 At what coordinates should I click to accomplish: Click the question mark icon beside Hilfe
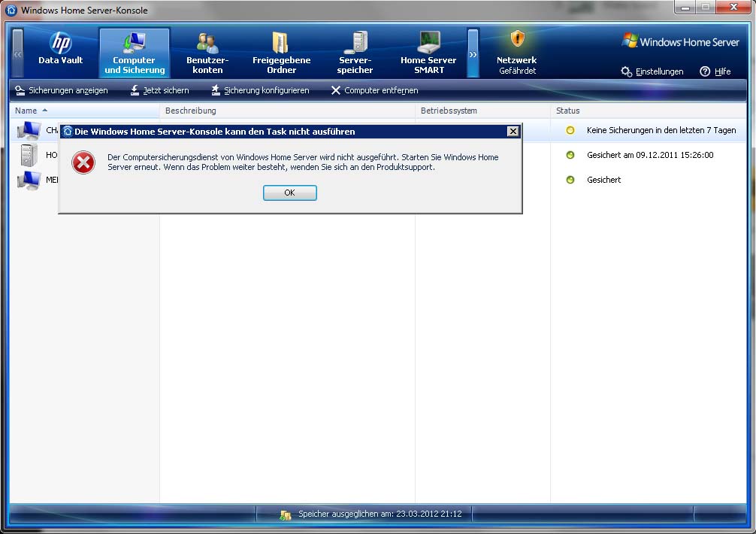tap(705, 71)
